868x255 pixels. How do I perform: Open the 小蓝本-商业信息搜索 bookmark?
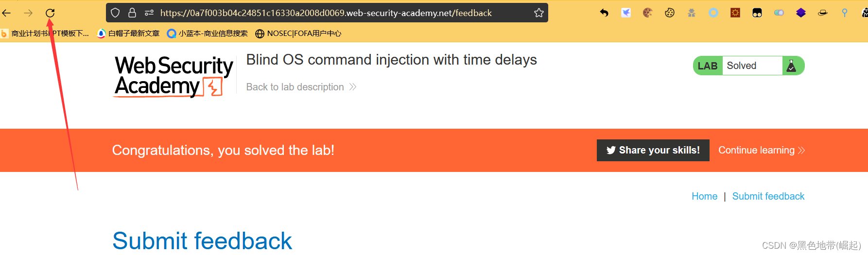(208, 34)
